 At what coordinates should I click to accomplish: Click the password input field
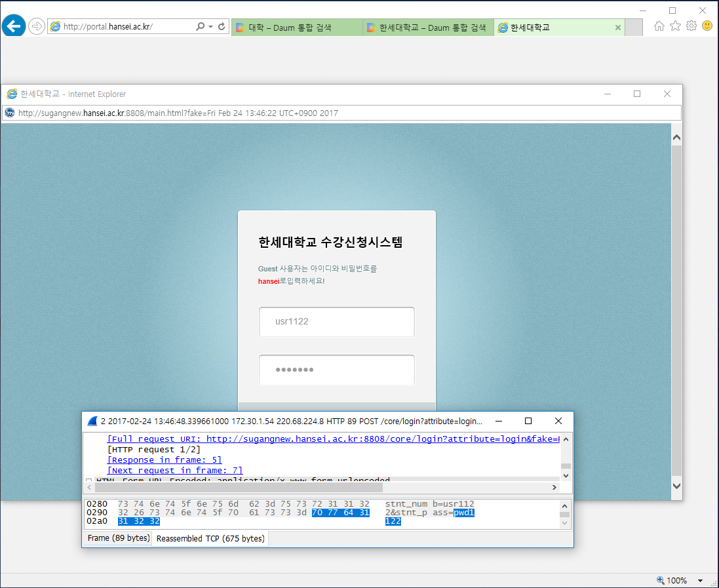pyautogui.click(x=337, y=370)
